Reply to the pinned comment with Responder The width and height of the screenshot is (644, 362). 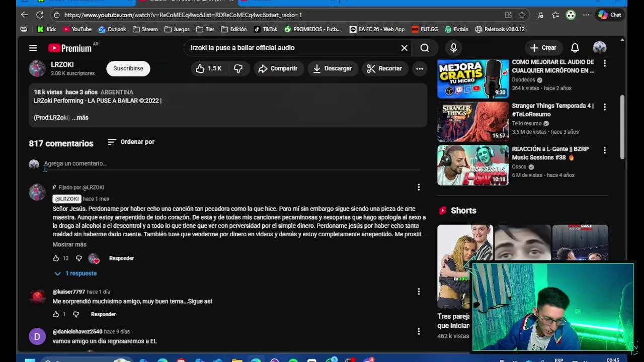pyautogui.click(x=121, y=258)
